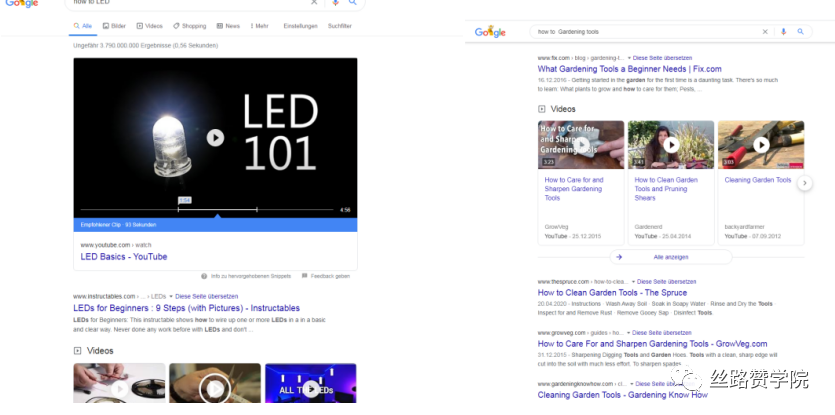Viewport: 835px width, 415px height.
Task: Expand the dropdown arrow beside instructables.com URL
Action: 171,296
